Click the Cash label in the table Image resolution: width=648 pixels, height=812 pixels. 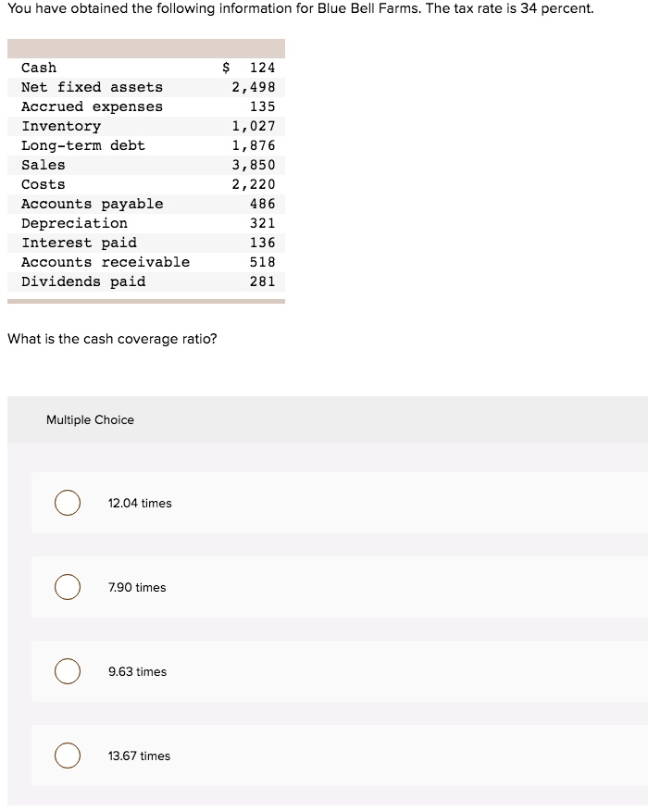(x=39, y=68)
